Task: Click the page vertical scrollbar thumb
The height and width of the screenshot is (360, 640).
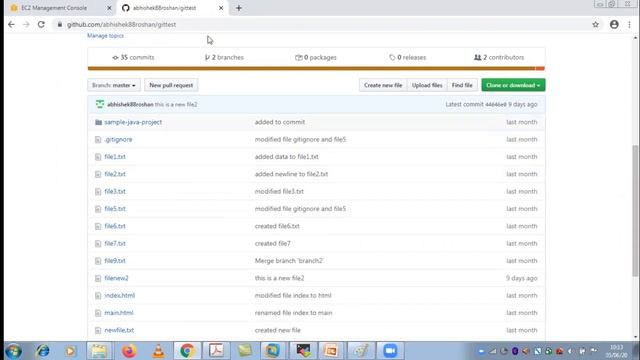Action: (635, 211)
